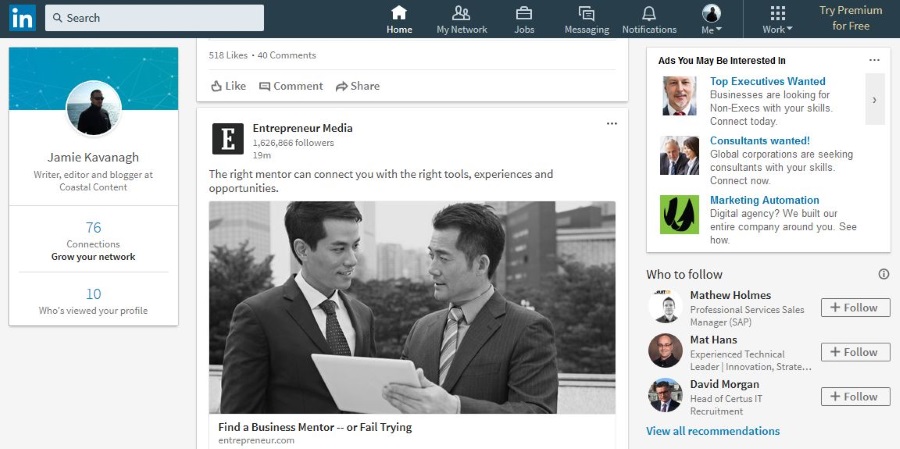Click the Share action on post
900x449 pixels.
(x=358, y=86)
